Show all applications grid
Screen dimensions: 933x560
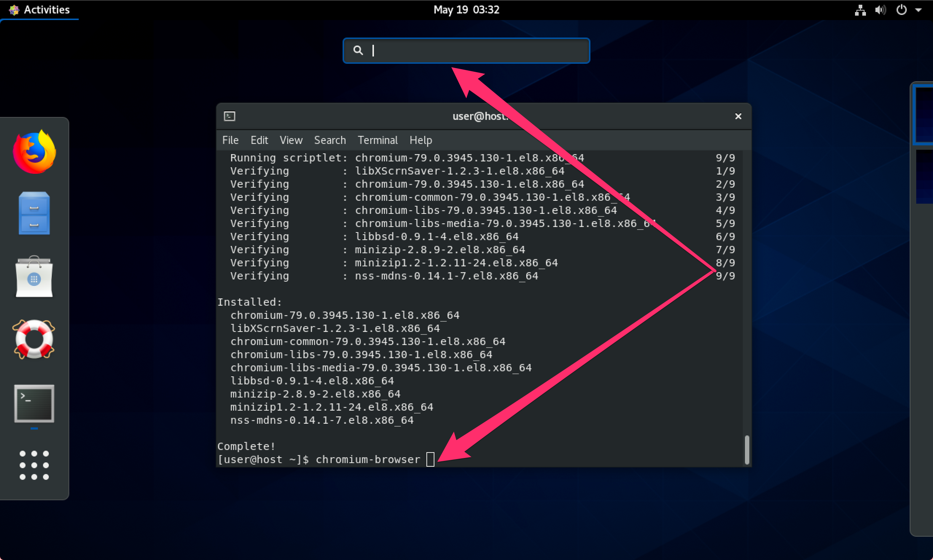[x=34, y=465]
